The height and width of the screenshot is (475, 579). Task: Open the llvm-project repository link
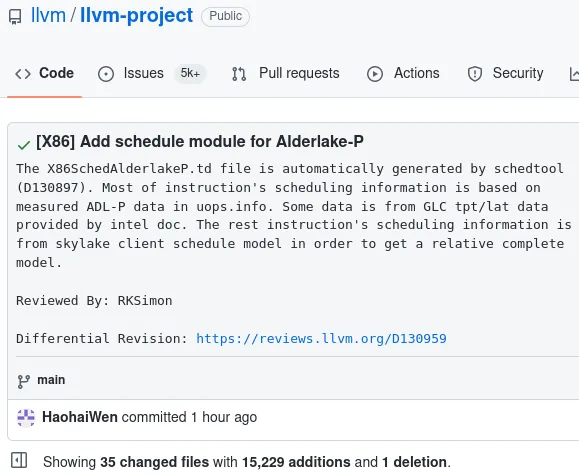point(137,16)
